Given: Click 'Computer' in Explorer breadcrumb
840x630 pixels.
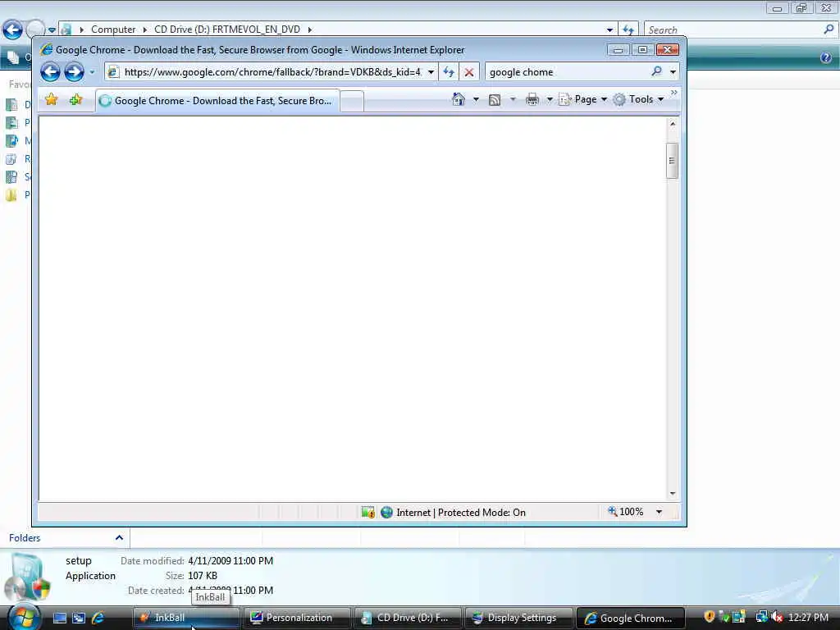Looking at the screenshot, I should pos(113,30).
